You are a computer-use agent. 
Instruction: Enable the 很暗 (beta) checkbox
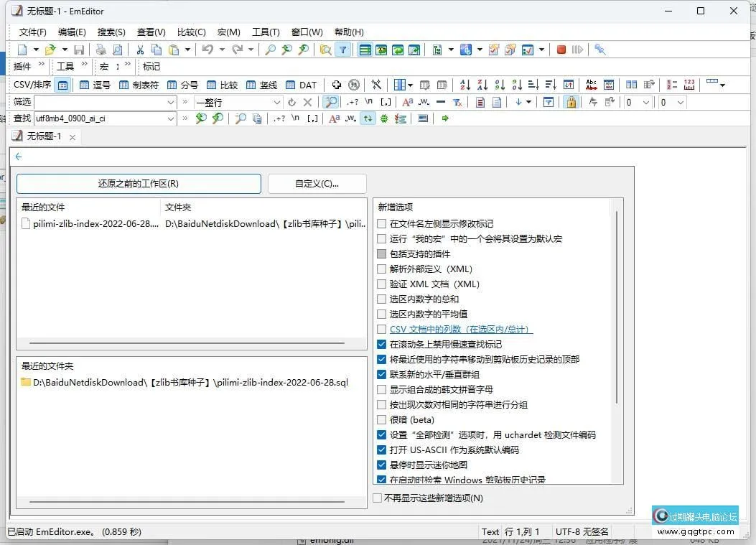382,419
